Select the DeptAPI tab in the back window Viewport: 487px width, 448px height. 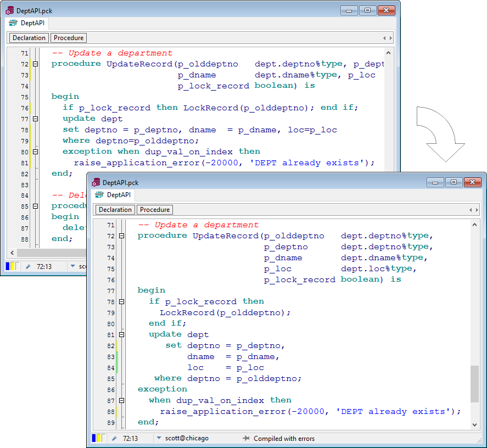pyautogui.click(x=27, y=23)
